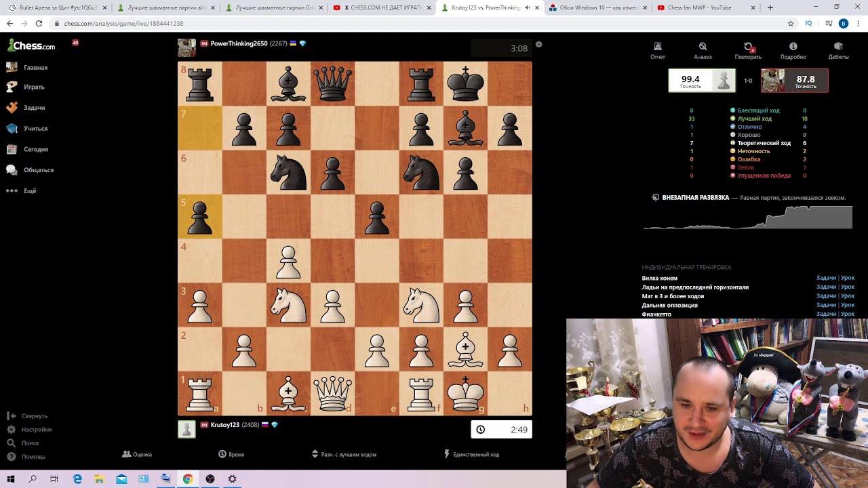Click the white queen on d1

tap(332, 393)
